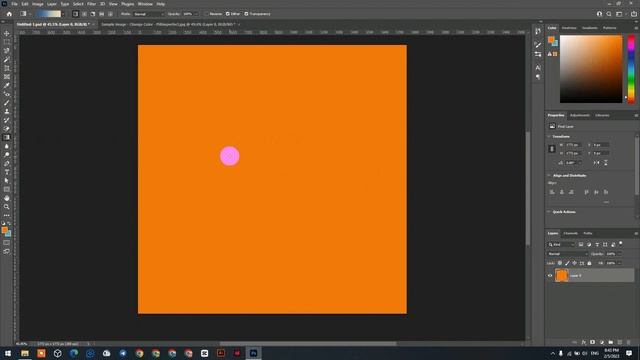Screen dimensions: 640x360
Task: Select the Horizontal Type tool
Action: pyautogui.click(x=7, y=172)
